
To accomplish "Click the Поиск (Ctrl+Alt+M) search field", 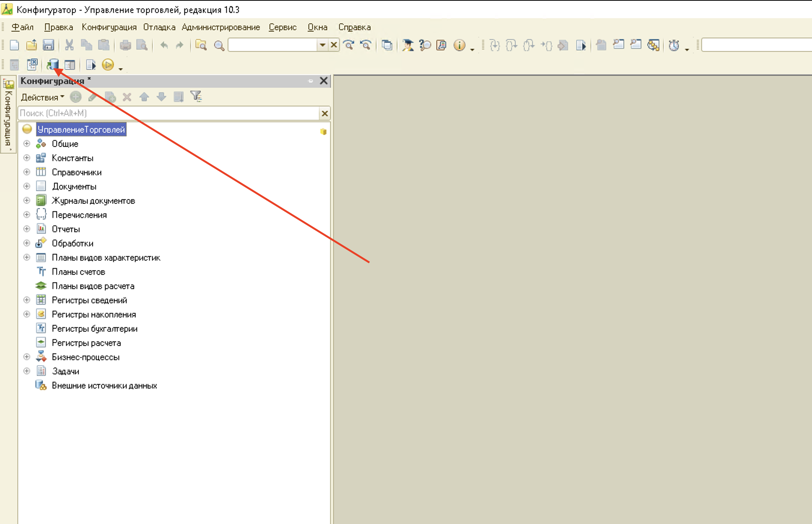I will (x=168, y=113).
